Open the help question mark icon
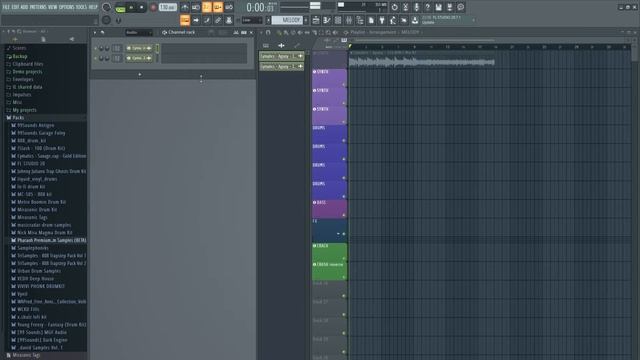640x360 pixels. [x=427, y=7]
